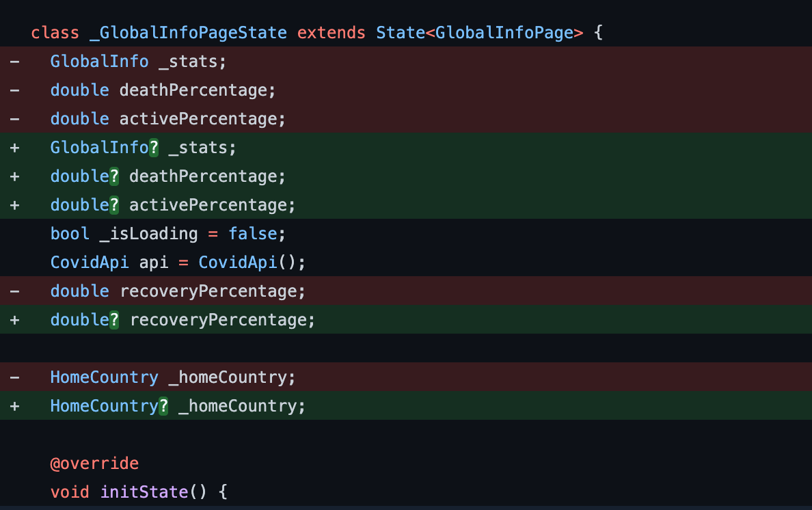This screenshot has height=510, width=812.
Task: Click plus marker beside added _homeCountry line
Action: click(x=15, y=406)
